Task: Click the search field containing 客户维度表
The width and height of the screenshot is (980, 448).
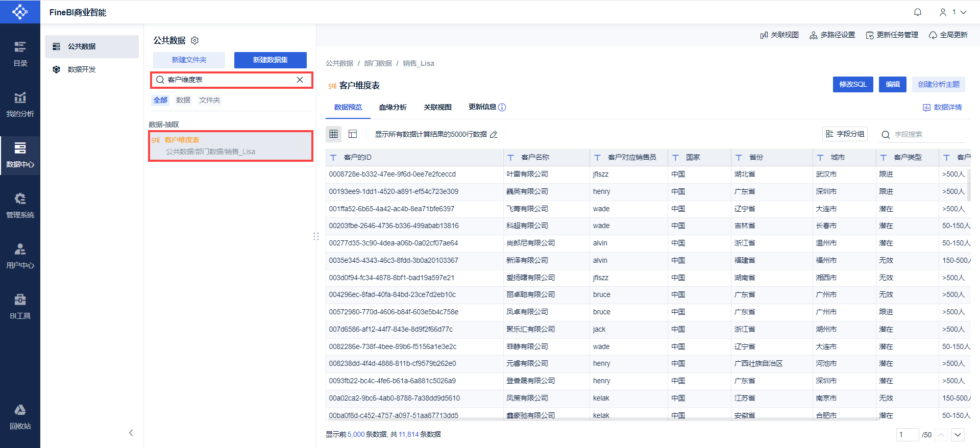Action: [x=231, y=80]
